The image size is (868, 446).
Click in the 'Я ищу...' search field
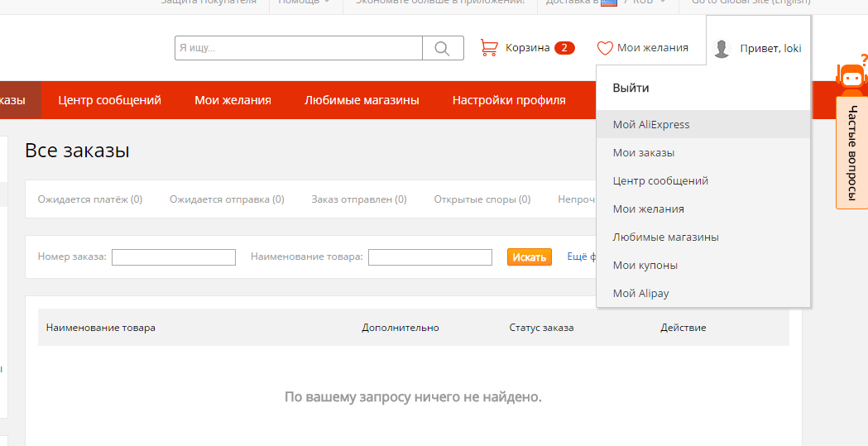[299, 48]
